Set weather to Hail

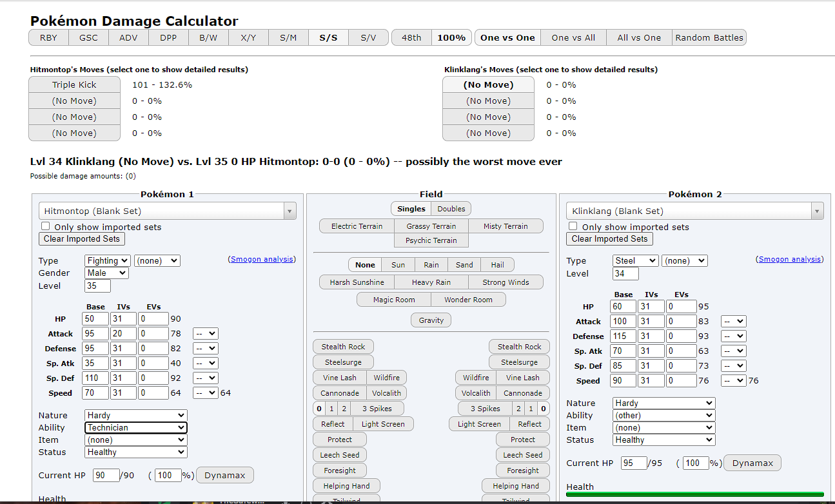pos(497,265)
